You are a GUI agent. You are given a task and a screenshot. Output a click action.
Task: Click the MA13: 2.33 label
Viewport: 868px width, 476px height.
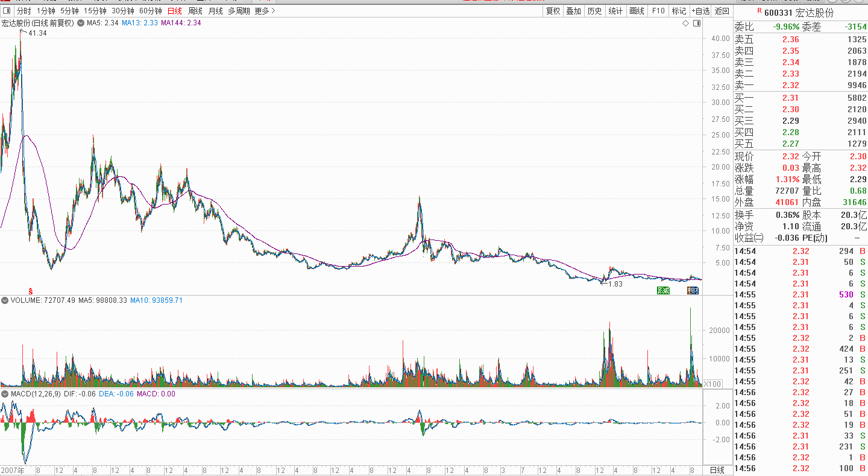pos(140,23)
